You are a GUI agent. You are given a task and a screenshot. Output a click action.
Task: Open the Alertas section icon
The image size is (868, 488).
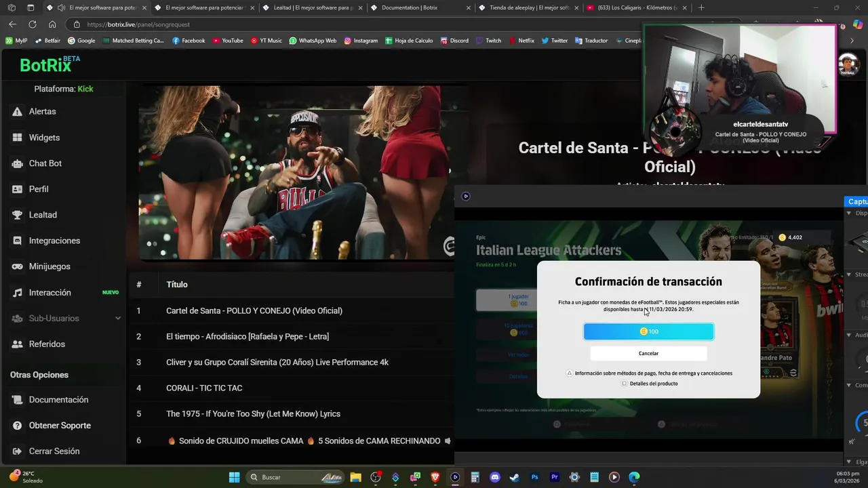[17, 111]
